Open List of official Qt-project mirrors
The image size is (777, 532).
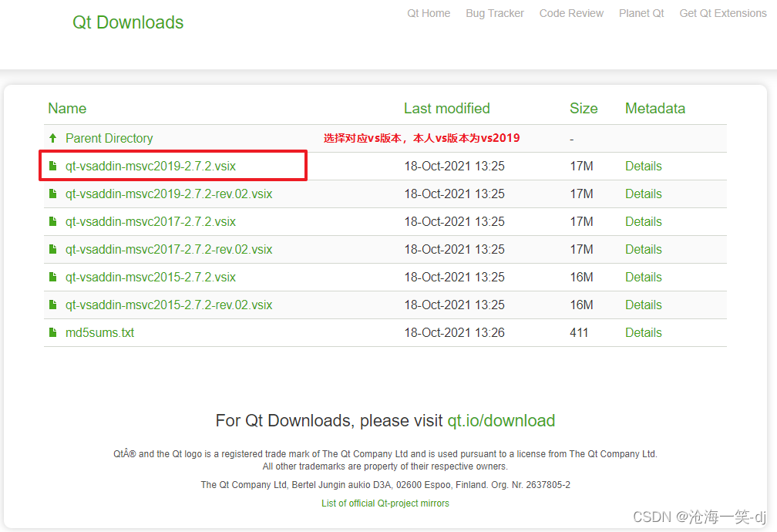coord(385,503)
